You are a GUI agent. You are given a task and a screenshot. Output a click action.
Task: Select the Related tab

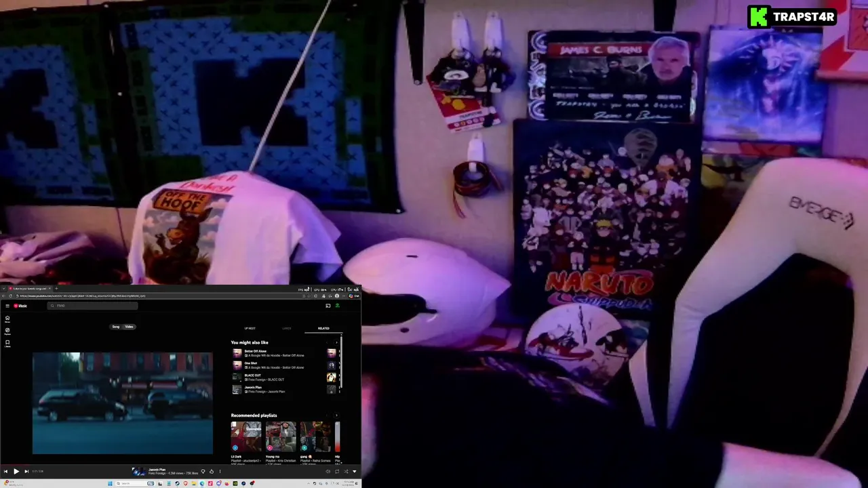pos(323,328)
